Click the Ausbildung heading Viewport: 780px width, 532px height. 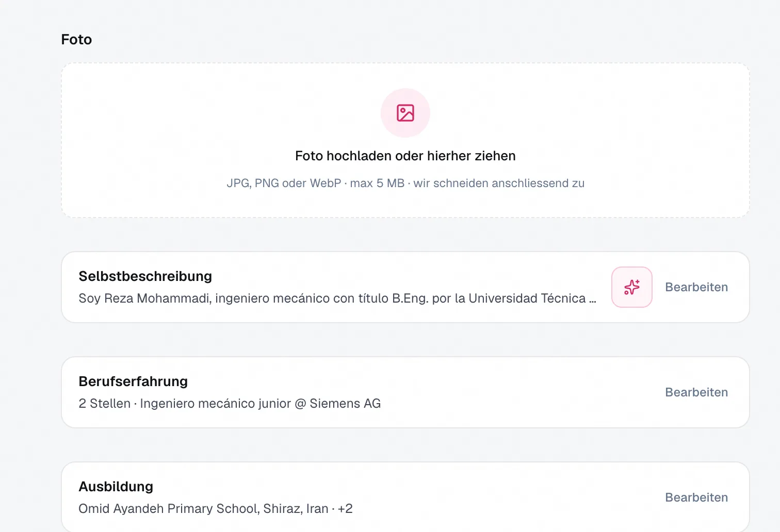tap(116, 487)
